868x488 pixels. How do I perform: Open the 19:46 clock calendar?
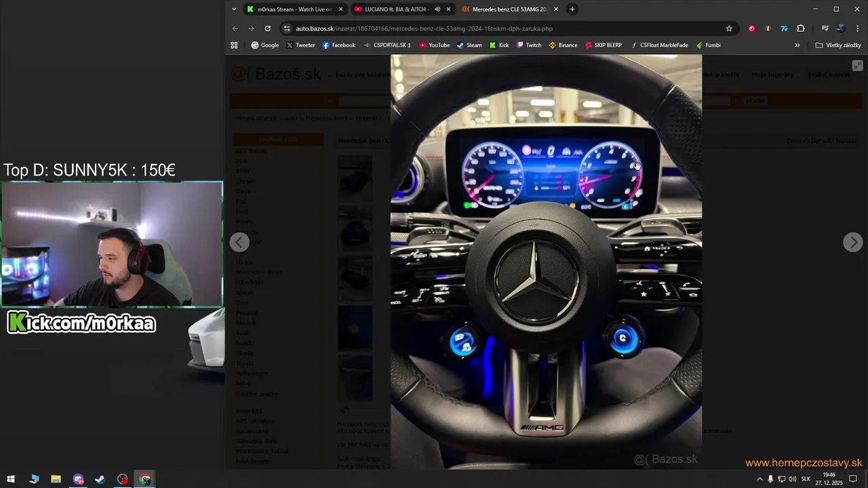coord(829,479)
